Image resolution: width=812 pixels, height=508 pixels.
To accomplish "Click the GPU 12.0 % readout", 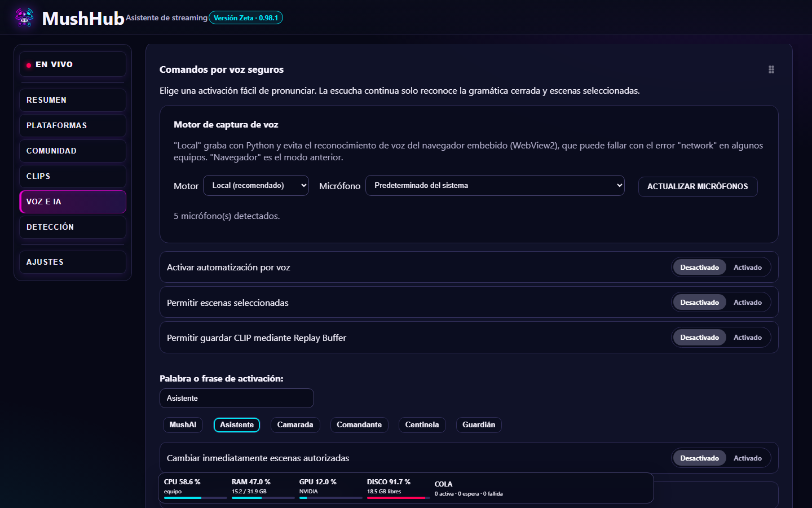I will (317, 482).
